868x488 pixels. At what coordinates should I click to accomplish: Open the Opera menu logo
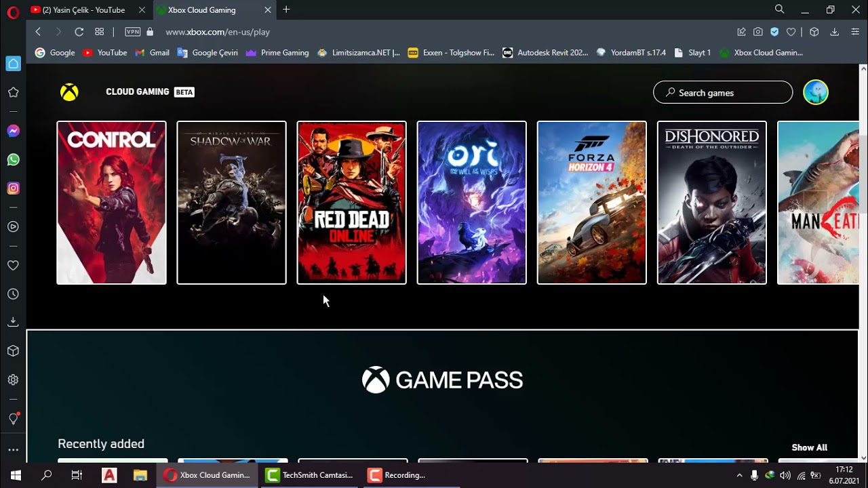coord(13,12)
